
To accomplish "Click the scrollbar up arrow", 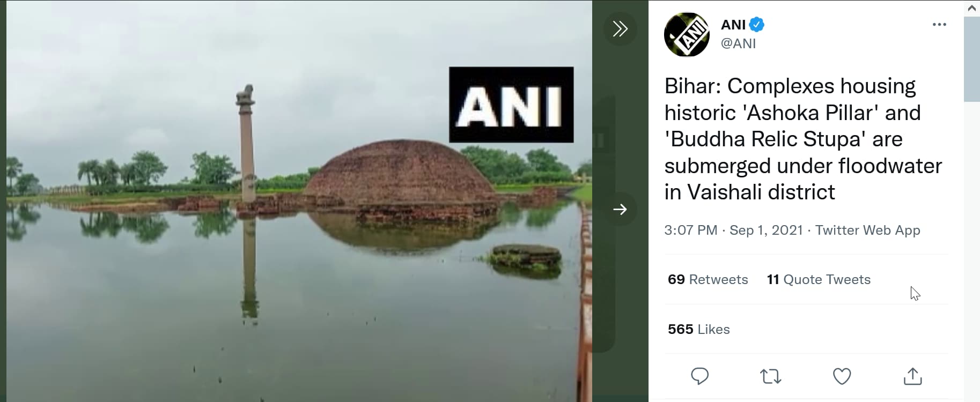I will (972, 8).
